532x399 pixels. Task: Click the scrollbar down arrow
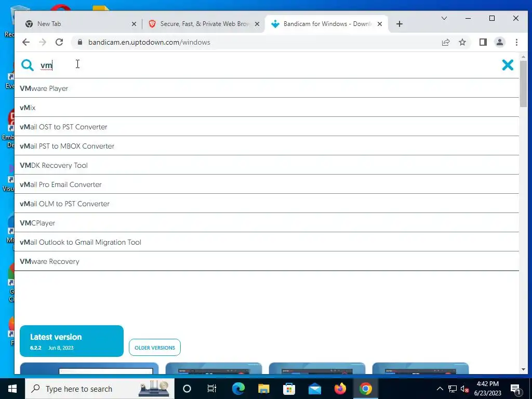(523, 369)
